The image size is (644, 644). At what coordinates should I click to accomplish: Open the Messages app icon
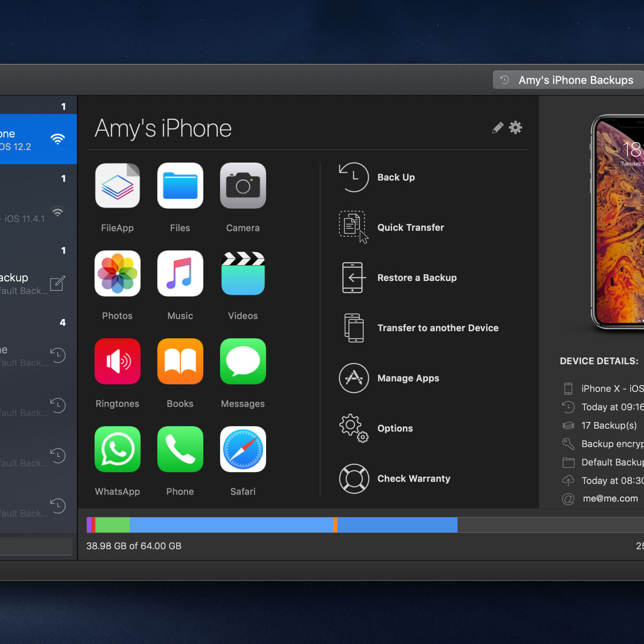(243, 361)
